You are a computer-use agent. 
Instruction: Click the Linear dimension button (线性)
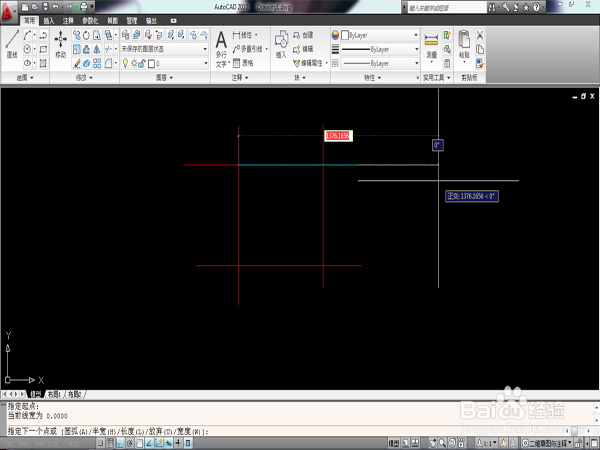245,35
